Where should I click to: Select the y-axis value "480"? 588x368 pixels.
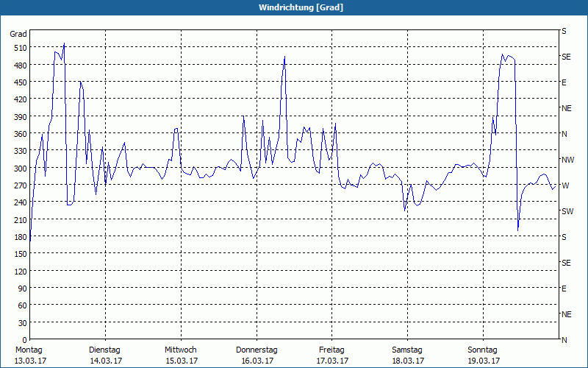coord(21,66)
